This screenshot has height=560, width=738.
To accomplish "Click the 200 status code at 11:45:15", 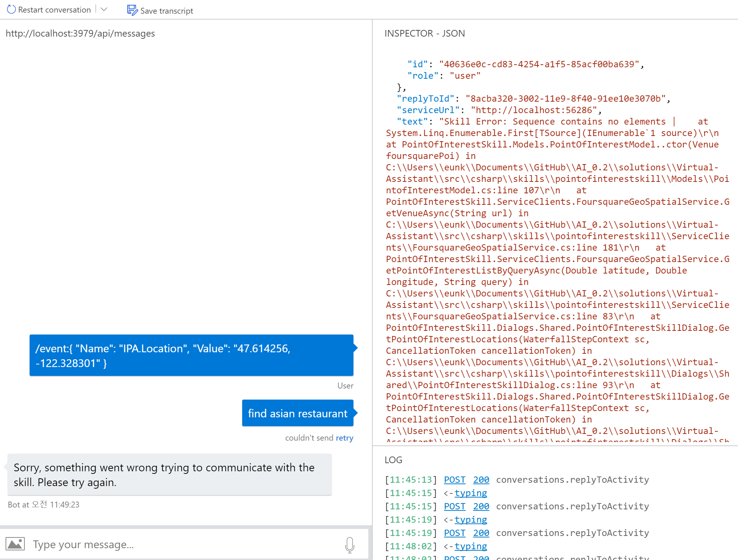I will click(x=481, y=506).
